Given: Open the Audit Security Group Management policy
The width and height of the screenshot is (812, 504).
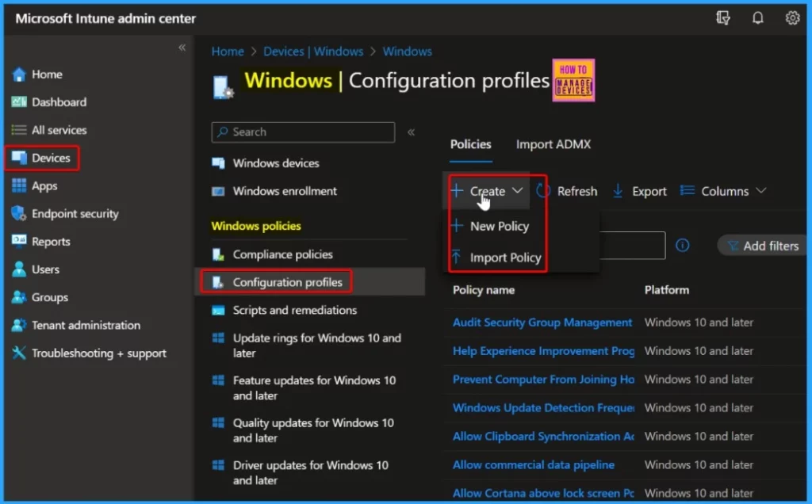Looking at the screenshot, I should [542, 323].
